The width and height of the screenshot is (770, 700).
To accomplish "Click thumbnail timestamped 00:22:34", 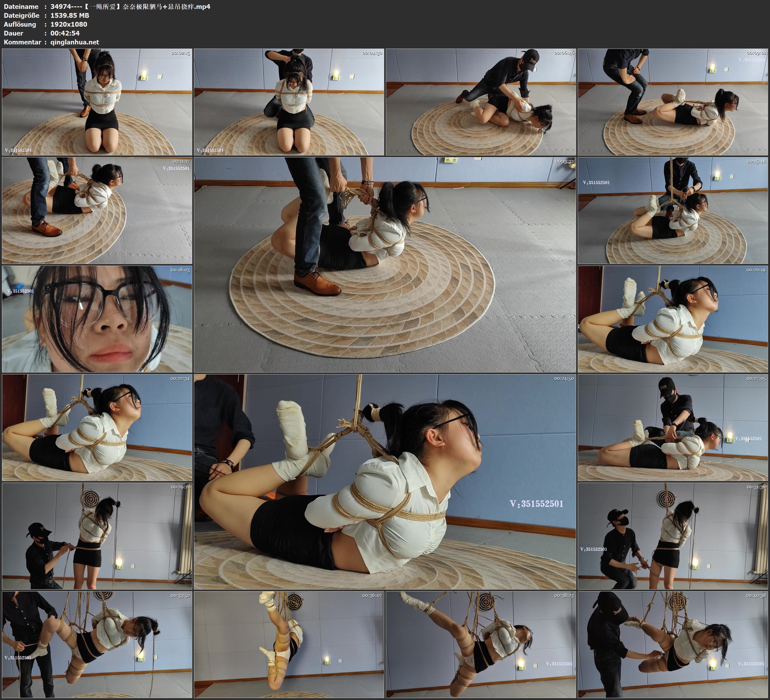I will [x=97, y=427].
